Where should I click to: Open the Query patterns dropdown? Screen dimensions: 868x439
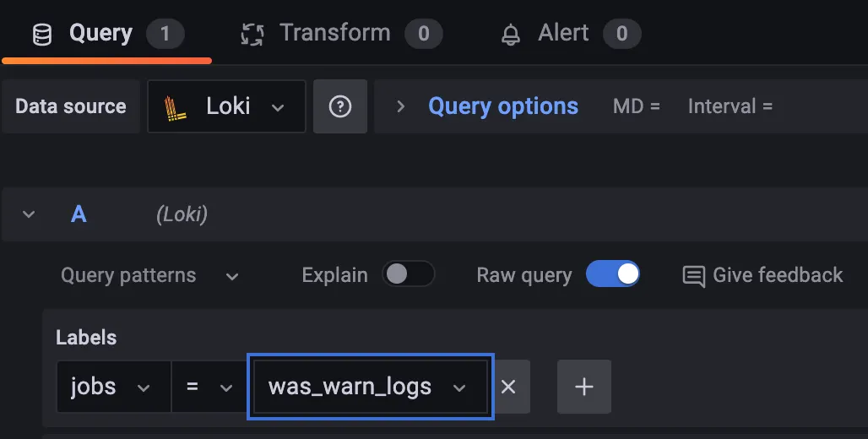click(149, 275)
